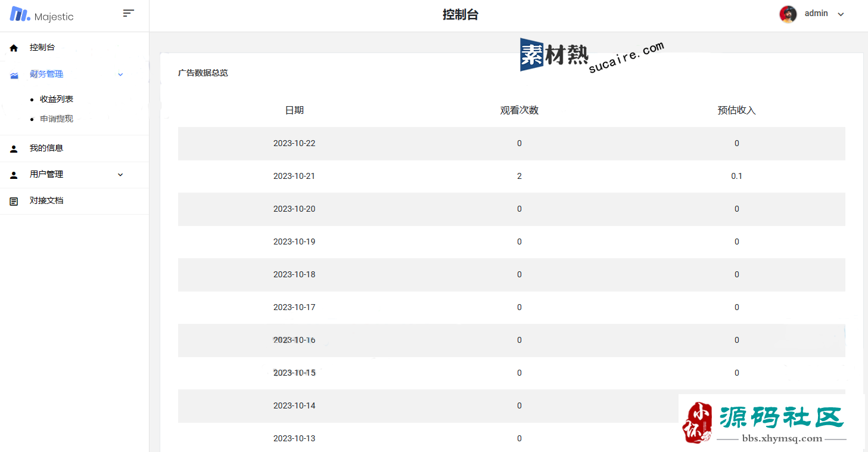Select the 2023-10-21 table row date
This screenshot has height=452, width=868.
(294, 176)
